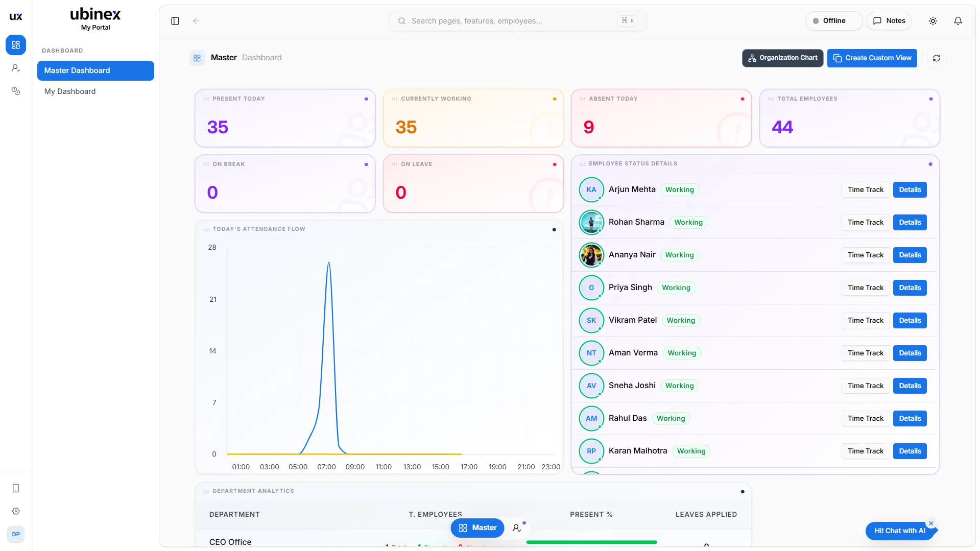The width and height of the screenshot is (980, 551).
Task: Click Vikram Patel's SK avatar
Action: 591,321
